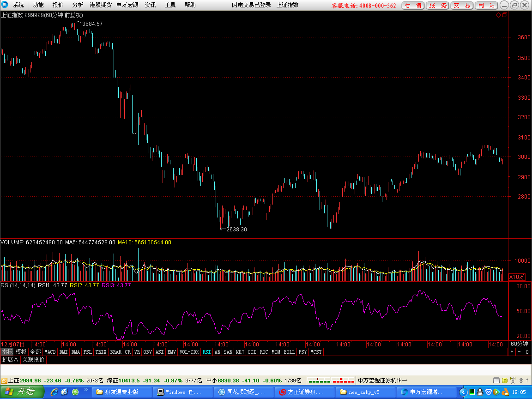Screen dimensions: 532x399
Task: Open the 港股期货 menu
Action: pyautogui.click(x=100, y=5)
